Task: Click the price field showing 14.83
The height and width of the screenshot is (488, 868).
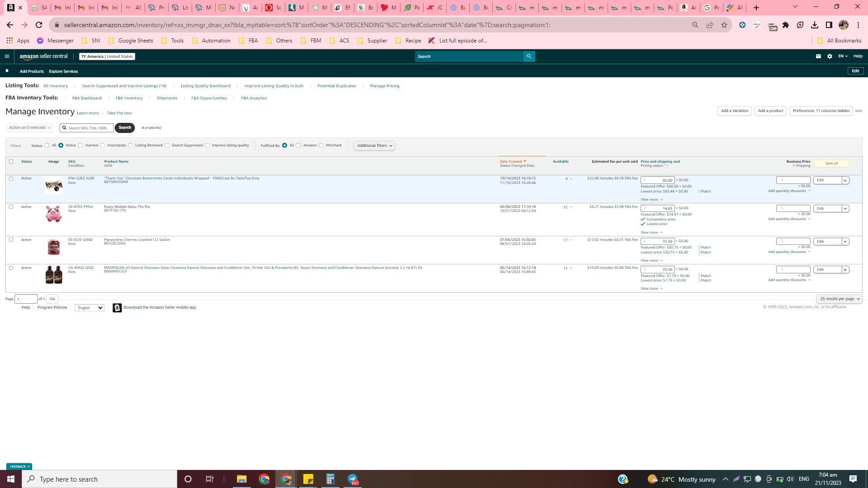Action: pos(658,208)
